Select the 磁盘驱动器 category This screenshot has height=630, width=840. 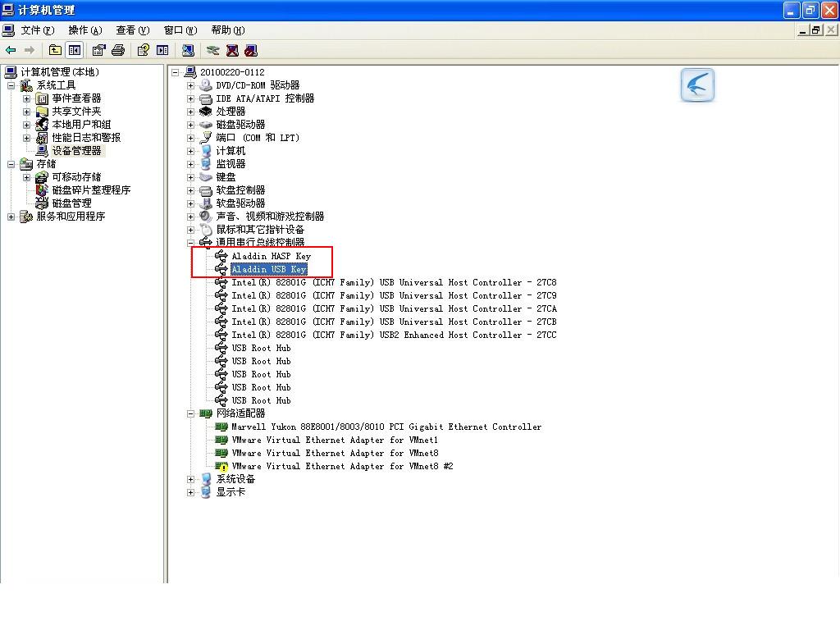click(x=240, y=125)
